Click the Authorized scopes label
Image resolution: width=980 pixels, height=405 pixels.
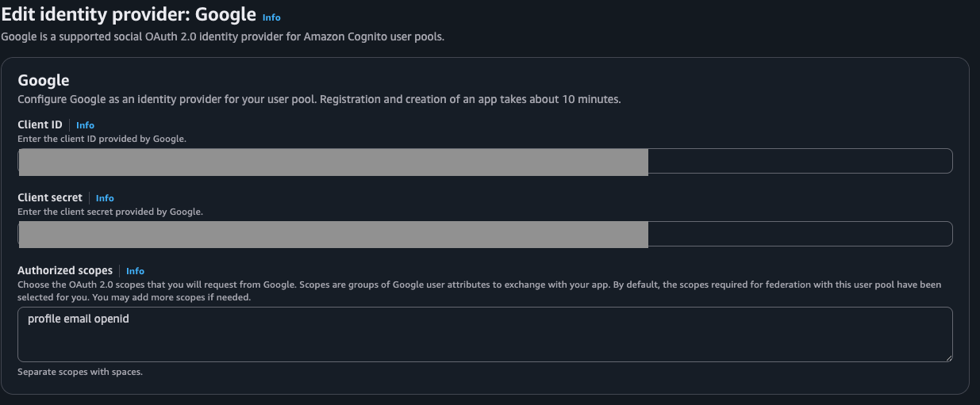point(65,270)
